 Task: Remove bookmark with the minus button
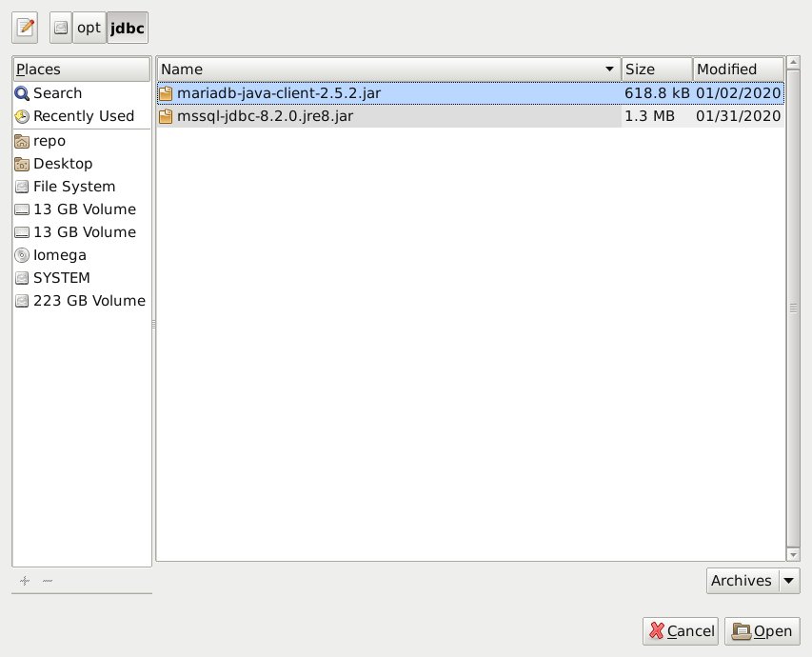[x=48, y=581]
